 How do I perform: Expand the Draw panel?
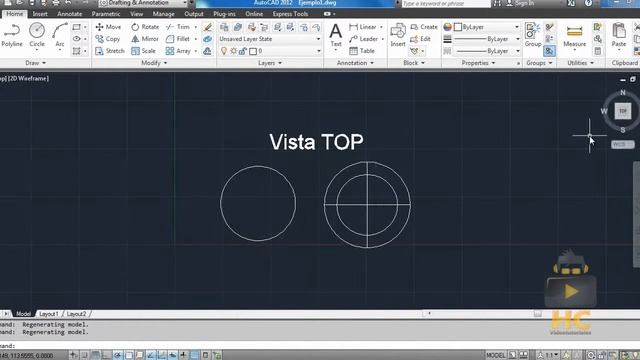point(36,63)
